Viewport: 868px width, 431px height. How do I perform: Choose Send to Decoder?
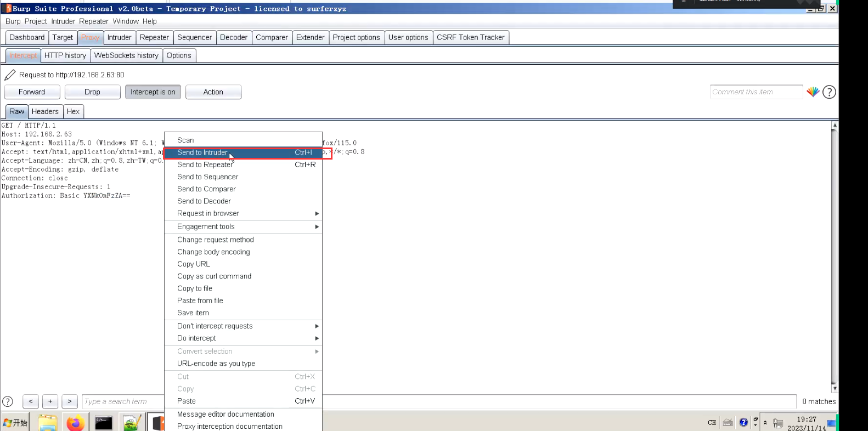pos(243,201)
